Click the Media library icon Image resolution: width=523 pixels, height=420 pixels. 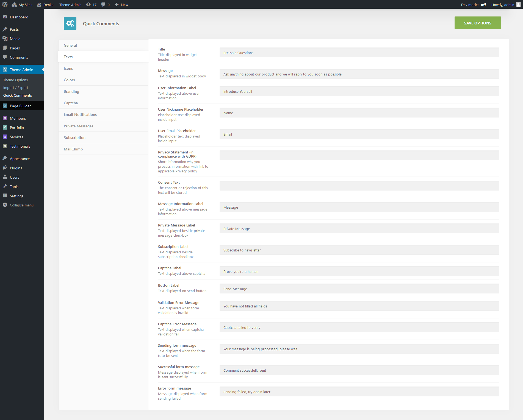(5, 38)
